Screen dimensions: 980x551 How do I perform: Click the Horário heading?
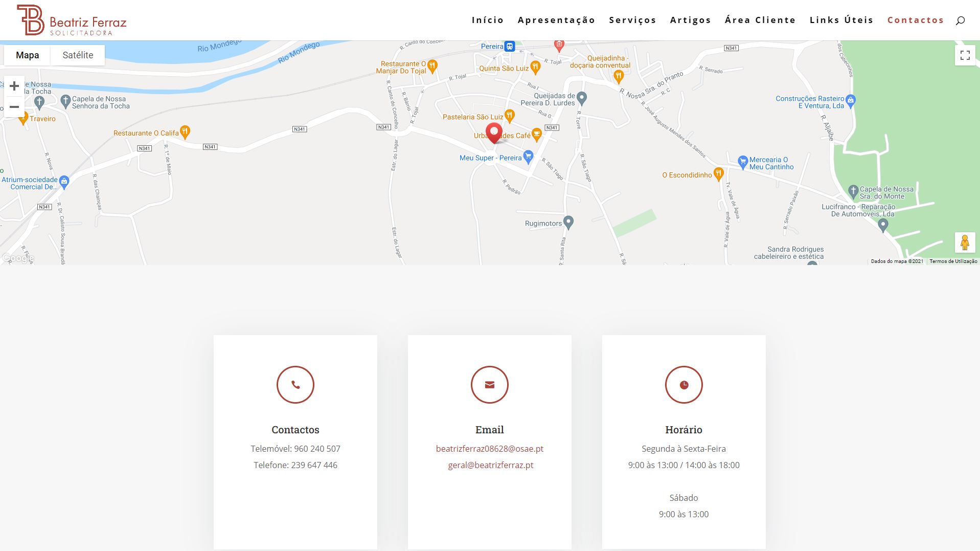tap(684, 430)
